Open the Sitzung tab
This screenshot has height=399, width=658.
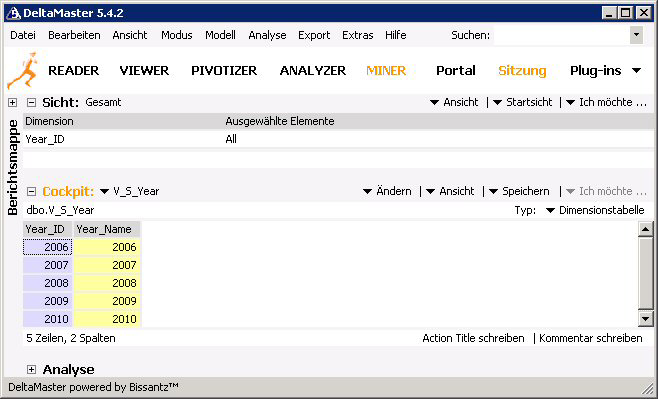coord(522,70)
